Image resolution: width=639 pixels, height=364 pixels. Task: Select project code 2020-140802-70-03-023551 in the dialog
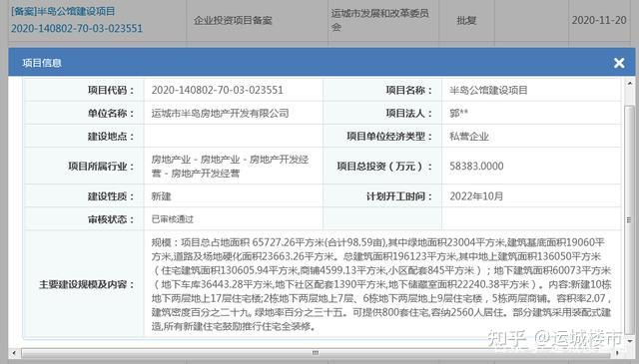[x=218, y=90]
